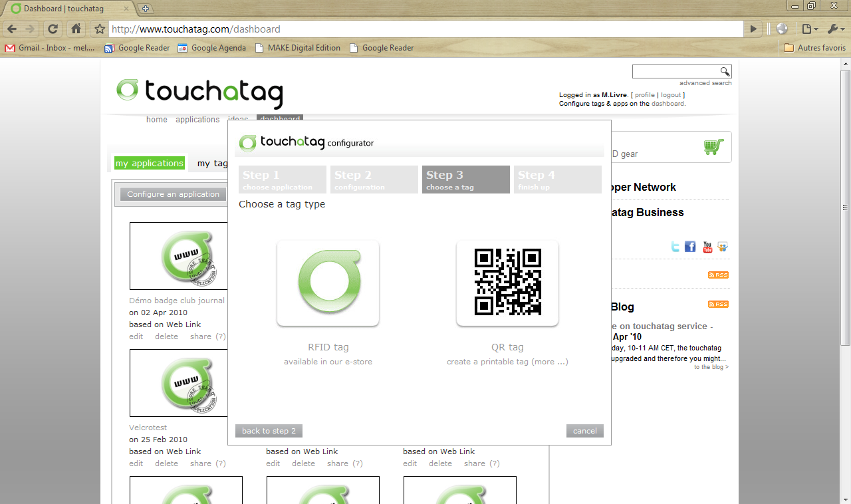Open the page menu dropdown in Chrome
Viewport: 851px width, 504px height.
[x=809, y=29]
